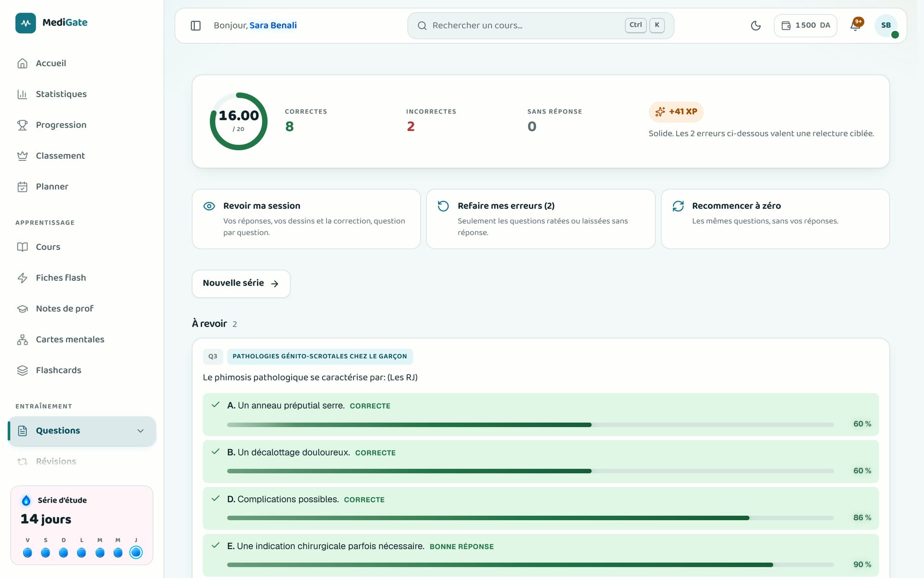The image size is (924, 578).
Task: Open Fiches flash
Action: point(82,277)
